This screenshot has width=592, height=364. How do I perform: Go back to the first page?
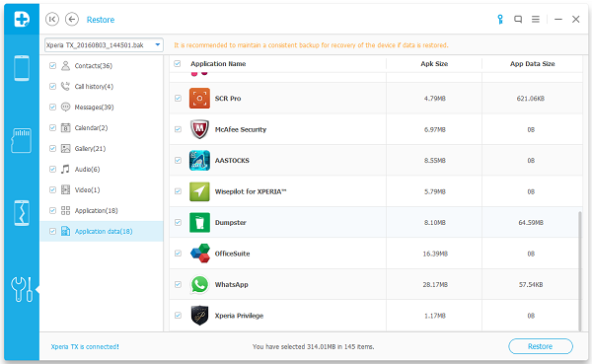click(52, 19)
